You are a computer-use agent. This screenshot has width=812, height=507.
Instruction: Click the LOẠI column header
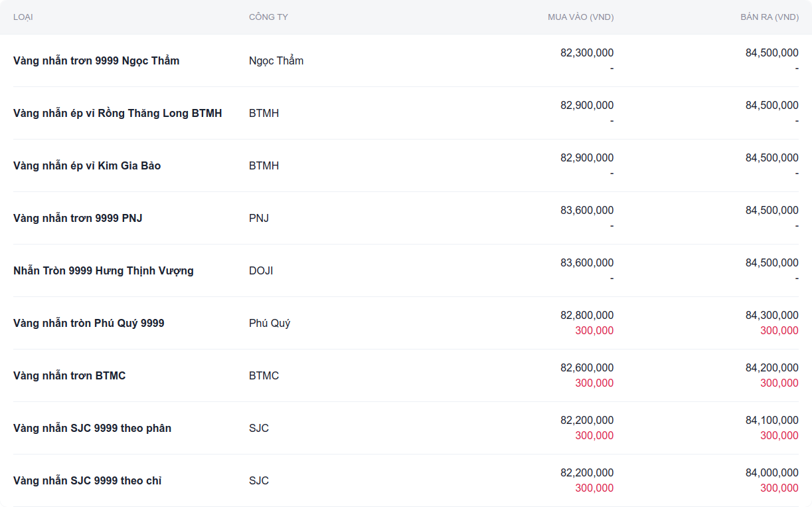(x=23, y=17)
